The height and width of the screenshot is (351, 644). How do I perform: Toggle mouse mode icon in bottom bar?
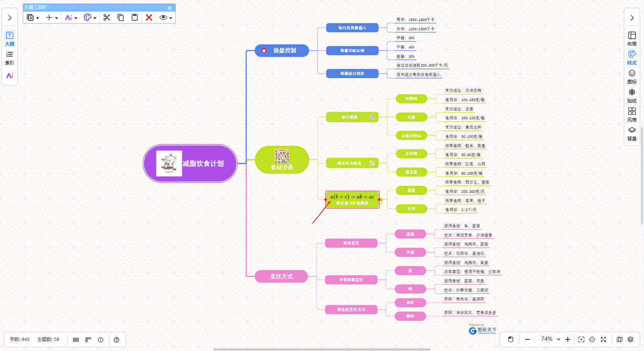pos(510,339)
